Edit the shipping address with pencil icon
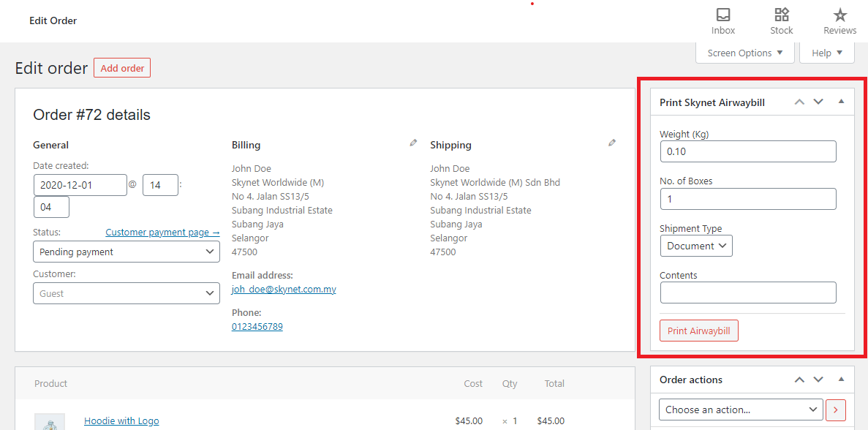 click(611, 142)
